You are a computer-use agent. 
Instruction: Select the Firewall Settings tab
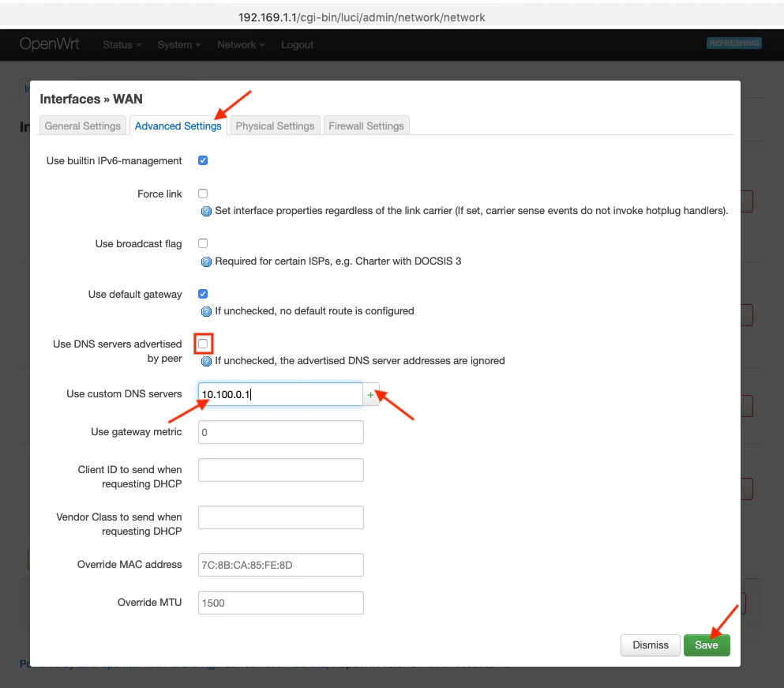point(366,126)
